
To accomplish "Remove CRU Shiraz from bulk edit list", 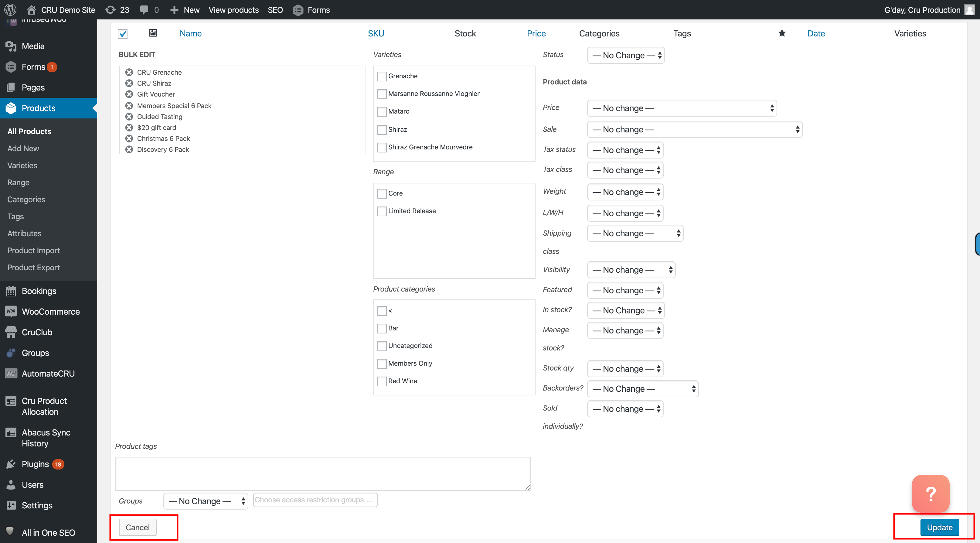I will click(129, 83).
